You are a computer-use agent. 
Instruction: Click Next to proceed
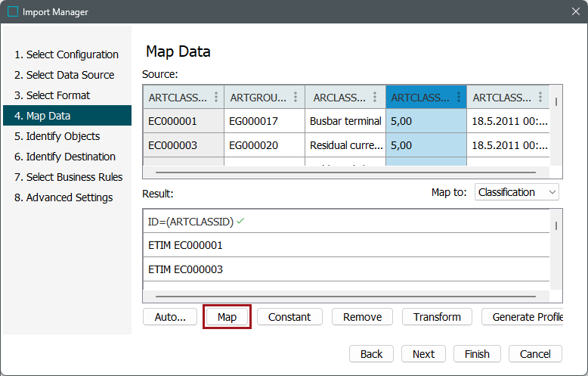tap(423, 354)
